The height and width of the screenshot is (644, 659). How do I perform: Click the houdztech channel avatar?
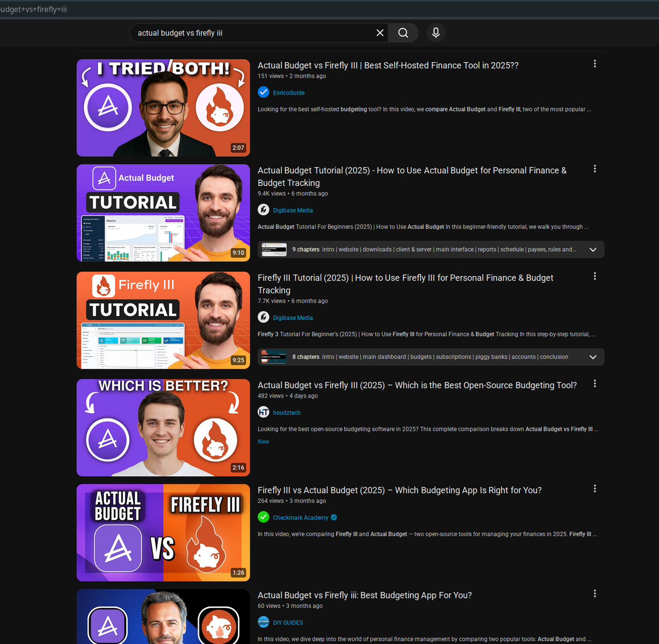(x=264, y=412)
